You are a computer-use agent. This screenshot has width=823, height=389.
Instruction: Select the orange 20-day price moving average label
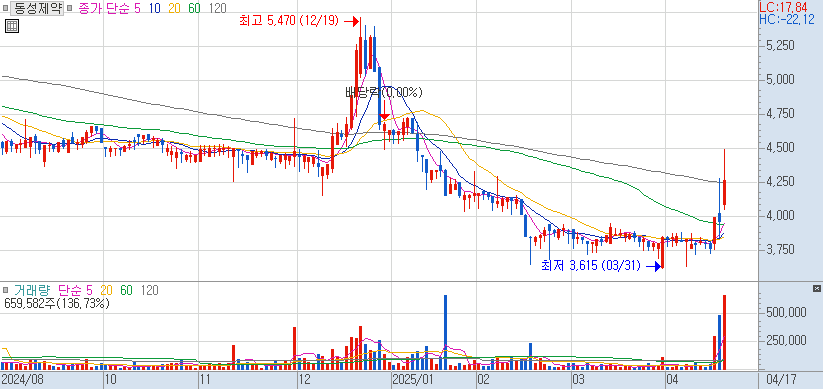click(174, 8)
